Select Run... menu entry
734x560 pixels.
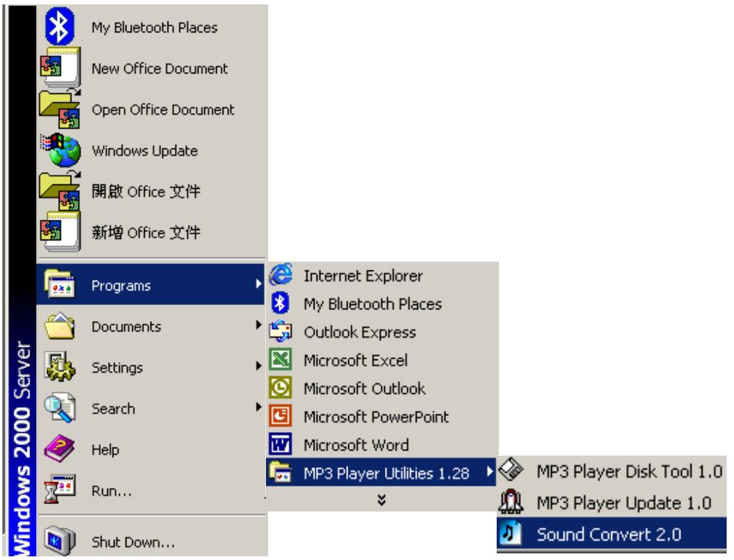[x=151, y=490]
